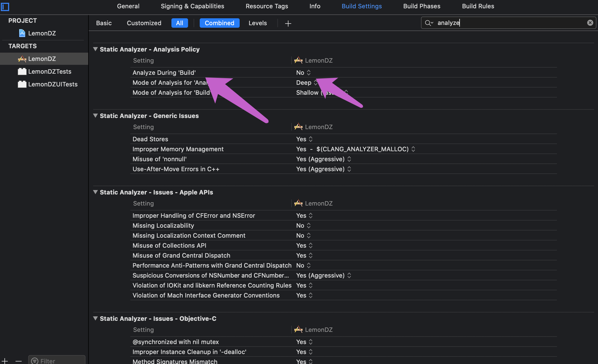This screenshot has height=364, width=598.
Task: Collapse the Analysis Policy section
Action: click(x=95, y=49)
